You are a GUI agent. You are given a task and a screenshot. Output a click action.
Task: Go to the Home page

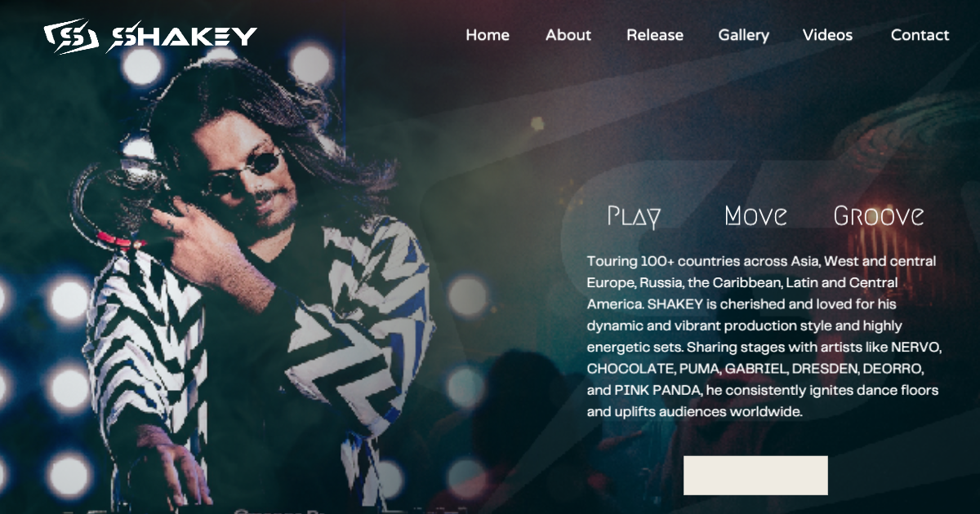[x=488, y=35]
